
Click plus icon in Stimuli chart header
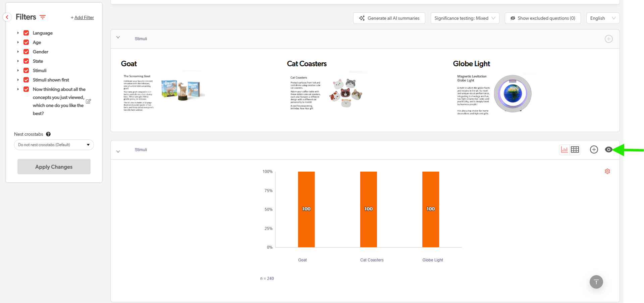coord(594,149)
